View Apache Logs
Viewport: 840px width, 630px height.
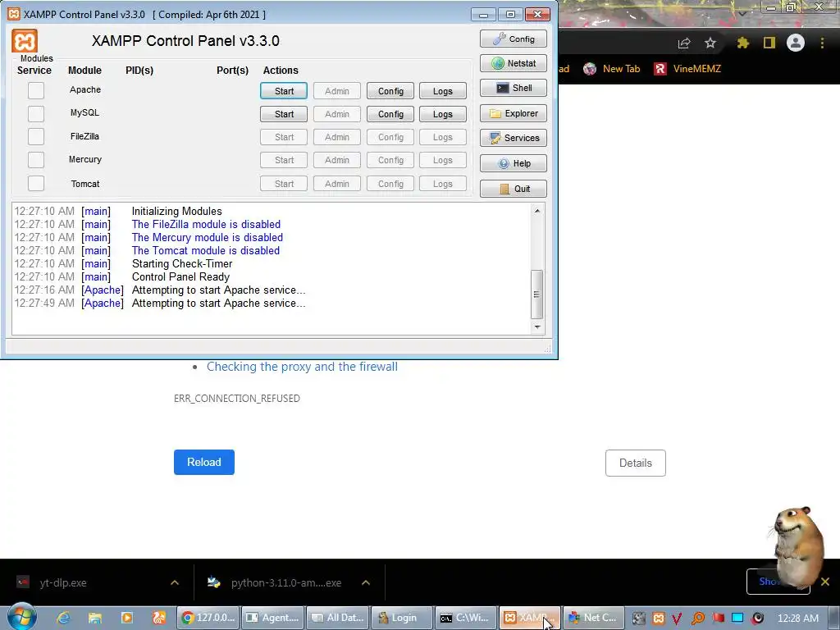pyautogui.click(x=442, y=91)
